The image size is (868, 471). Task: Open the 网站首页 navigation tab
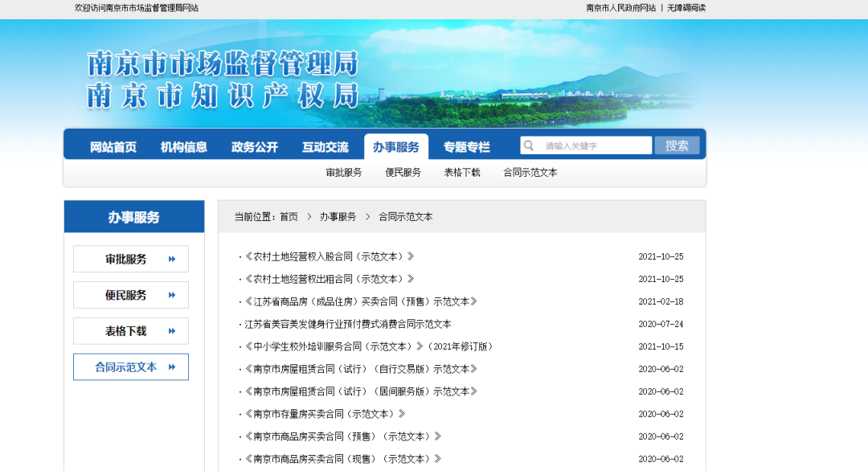pyautogui.click(x=113, y=146)
